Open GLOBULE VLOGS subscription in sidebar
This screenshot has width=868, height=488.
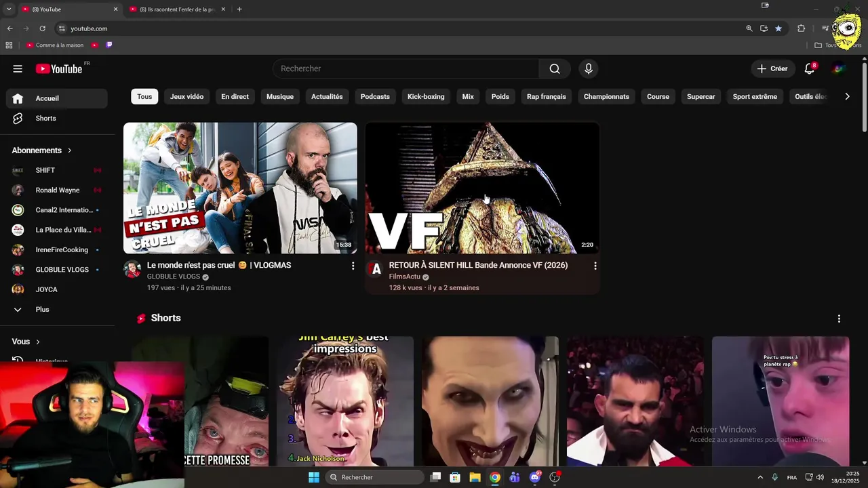tap(57, 269)
